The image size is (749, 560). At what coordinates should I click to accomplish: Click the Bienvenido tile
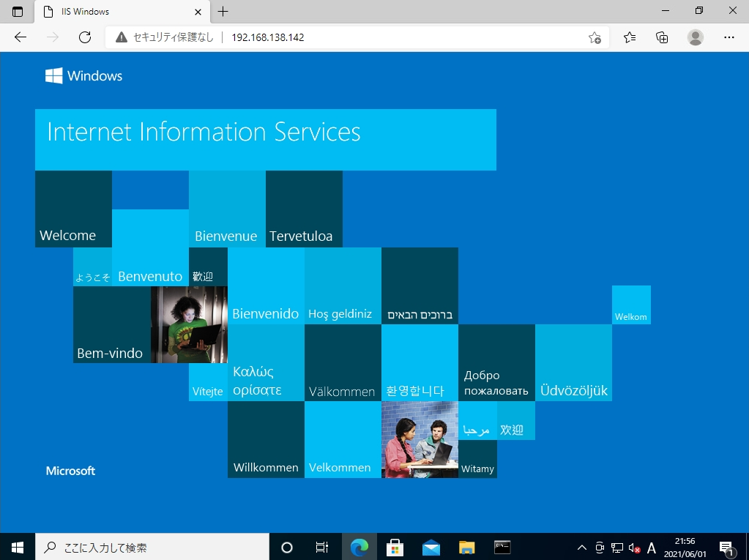(x=266, y=286)
